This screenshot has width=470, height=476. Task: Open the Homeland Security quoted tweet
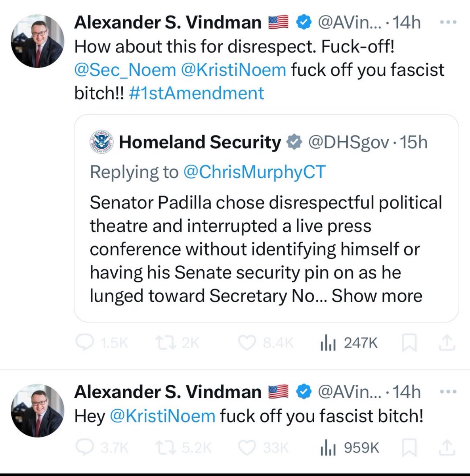point(266,238)
